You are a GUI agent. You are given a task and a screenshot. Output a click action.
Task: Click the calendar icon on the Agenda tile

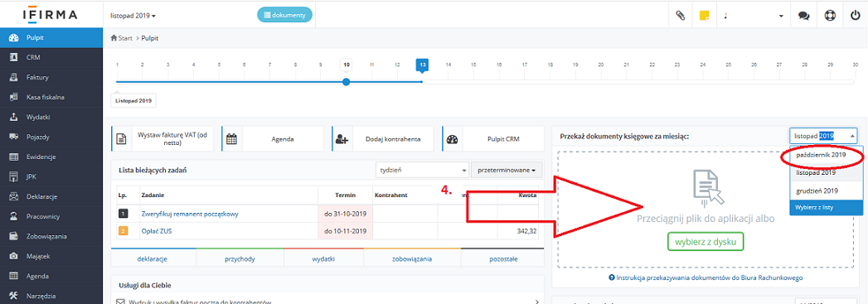coord(232,139)
